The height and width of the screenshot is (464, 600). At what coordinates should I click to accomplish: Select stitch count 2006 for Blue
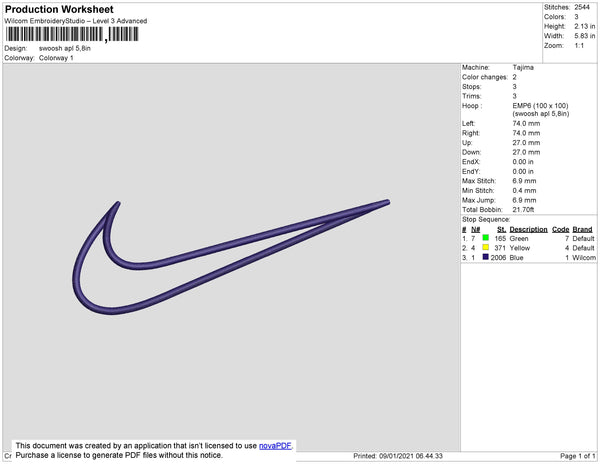click(x=498, y=257)
